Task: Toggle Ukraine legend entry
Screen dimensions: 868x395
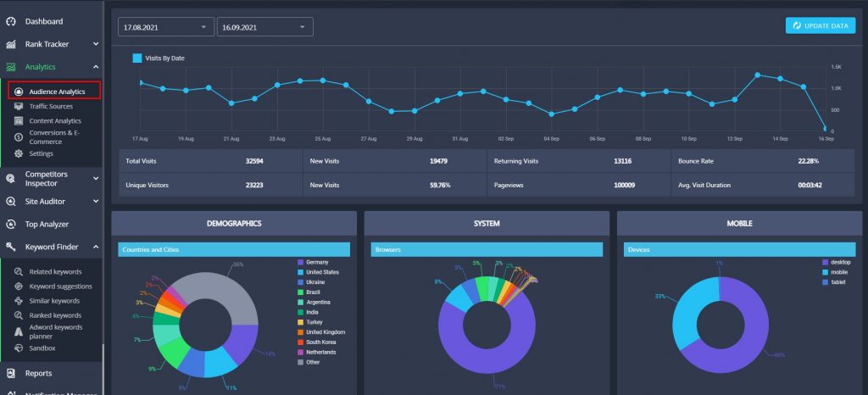Action: point(311,282)
